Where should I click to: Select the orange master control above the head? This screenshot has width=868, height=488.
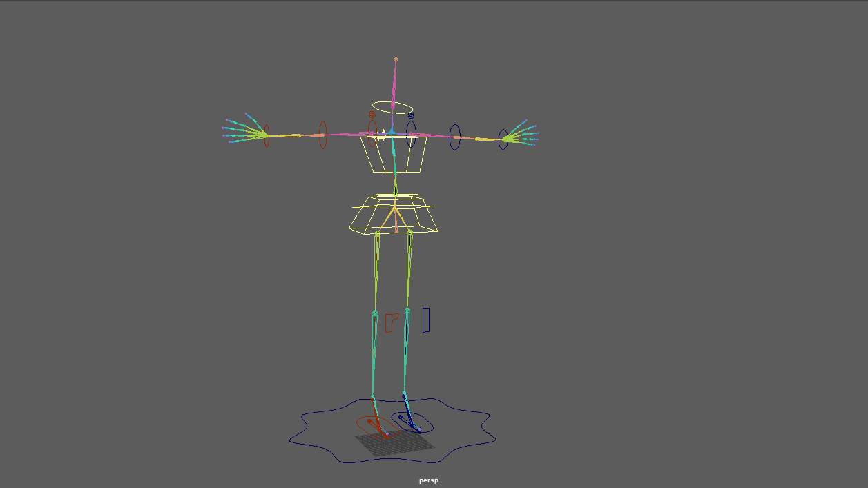[x=395, y=59]
